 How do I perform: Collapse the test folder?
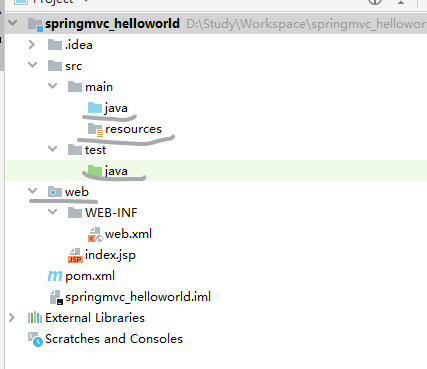(52, 149)
